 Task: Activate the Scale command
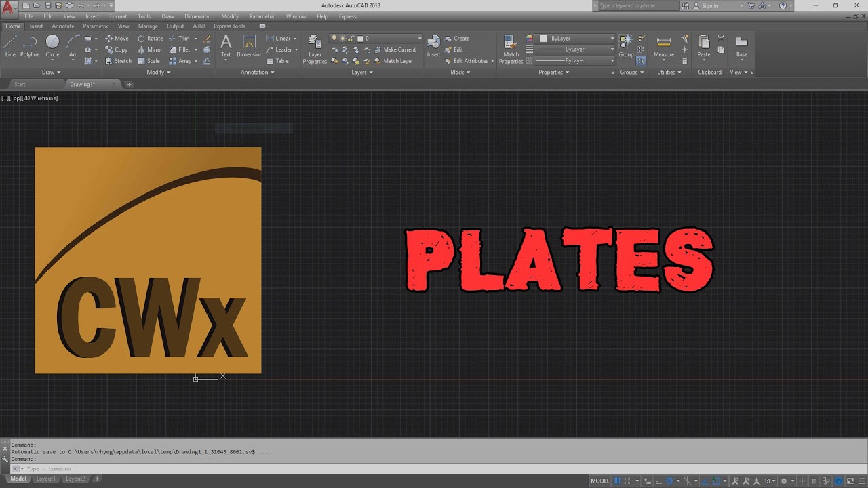coord(149,61)
